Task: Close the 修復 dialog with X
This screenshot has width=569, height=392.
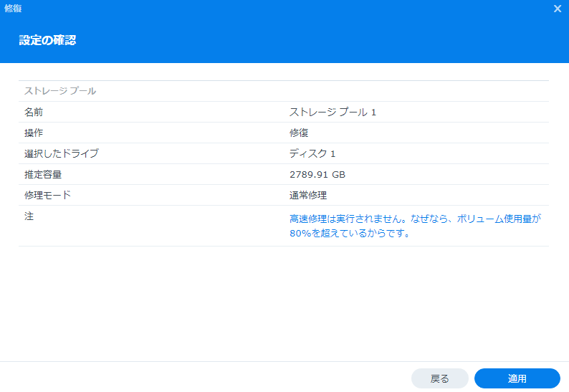Action: (558, 9)
